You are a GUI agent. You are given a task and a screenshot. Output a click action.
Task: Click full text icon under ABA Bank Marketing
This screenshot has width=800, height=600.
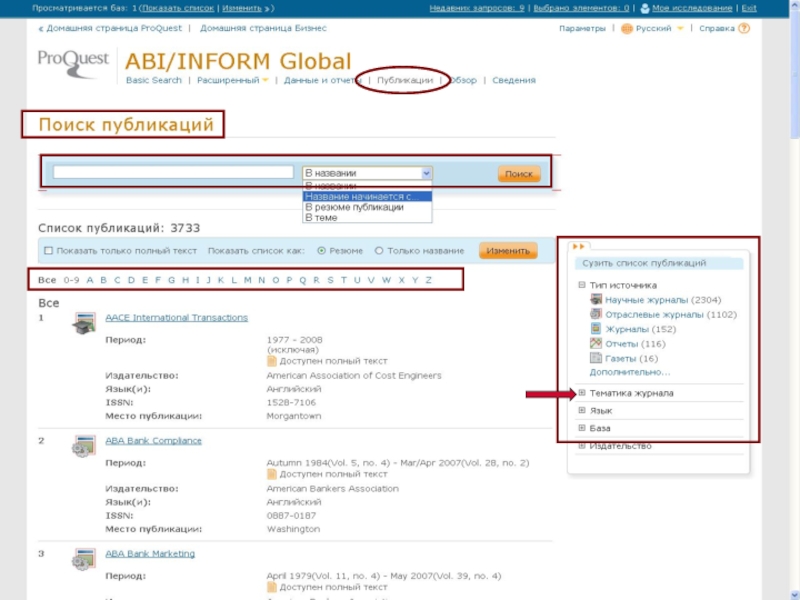coord(271,587)
